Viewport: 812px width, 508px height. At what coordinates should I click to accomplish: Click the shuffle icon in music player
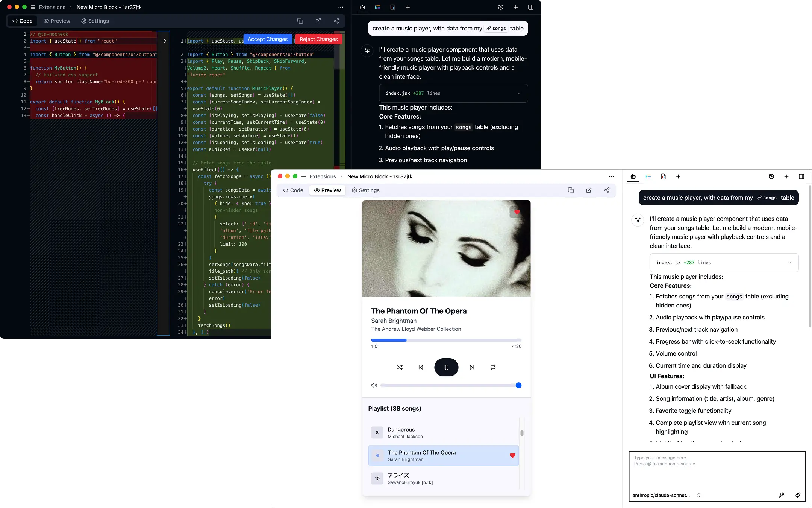pos(400,367)
